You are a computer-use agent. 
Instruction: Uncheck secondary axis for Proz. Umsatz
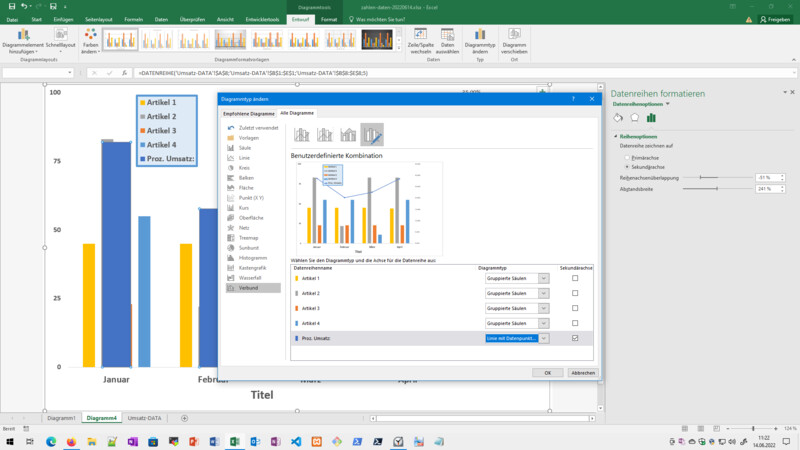click(575, 338)
